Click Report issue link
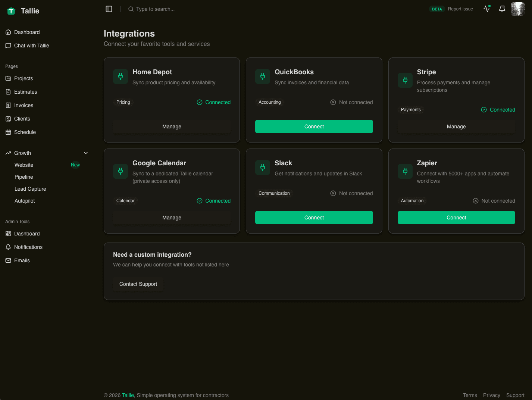Screen dimensions: 532x400 click(460, 9)
